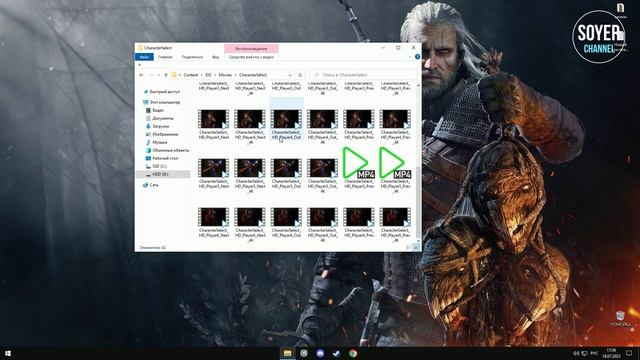Open Видео folder in sidebar
The height and width of the screenshot is (360, 640).
[155, 110]
